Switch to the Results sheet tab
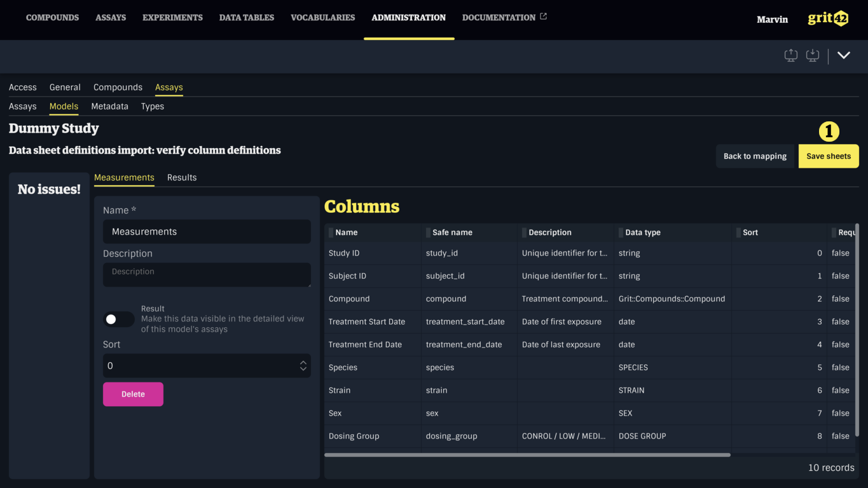This screenshot has width=868, height=488. click(182, 177)
